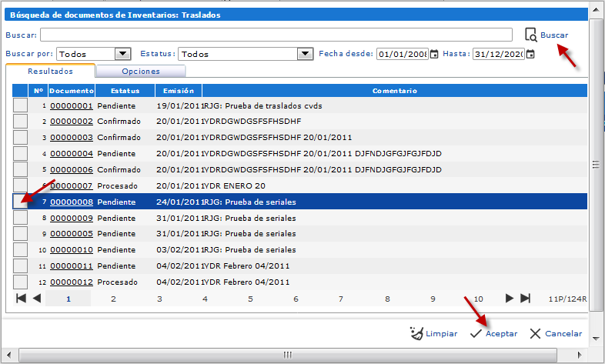Sort by the Emisión column header

(x=179, y=91)
